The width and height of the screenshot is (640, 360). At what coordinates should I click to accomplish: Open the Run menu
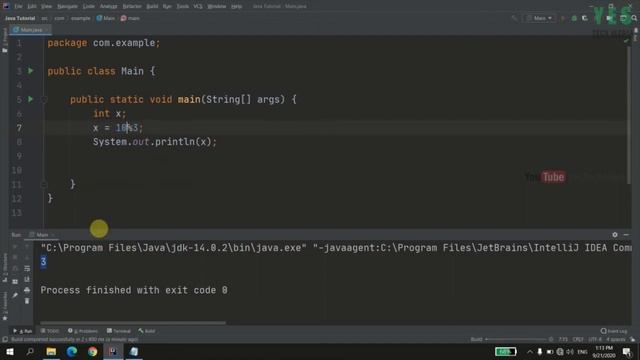point(167,6)
